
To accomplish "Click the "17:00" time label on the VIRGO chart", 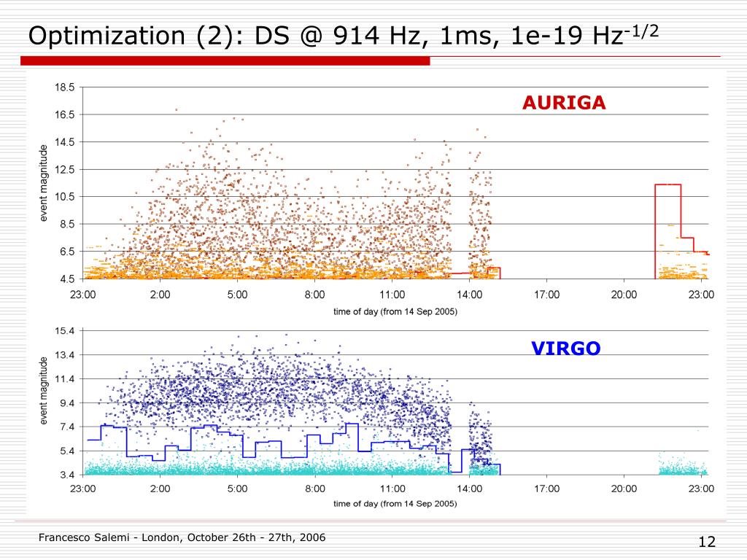I will (x=546, y=489).
